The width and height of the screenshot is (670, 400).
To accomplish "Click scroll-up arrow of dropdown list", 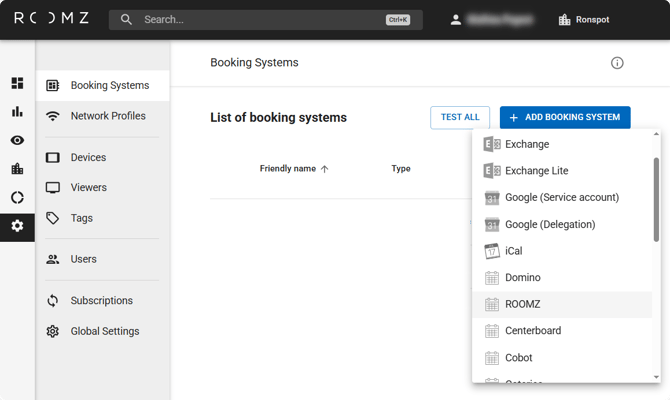I will [x=656, y=134].
